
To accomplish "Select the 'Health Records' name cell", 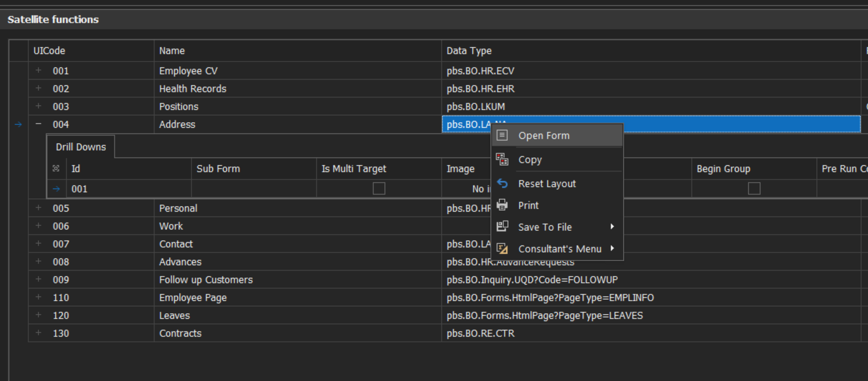I will tap(298, 89).
